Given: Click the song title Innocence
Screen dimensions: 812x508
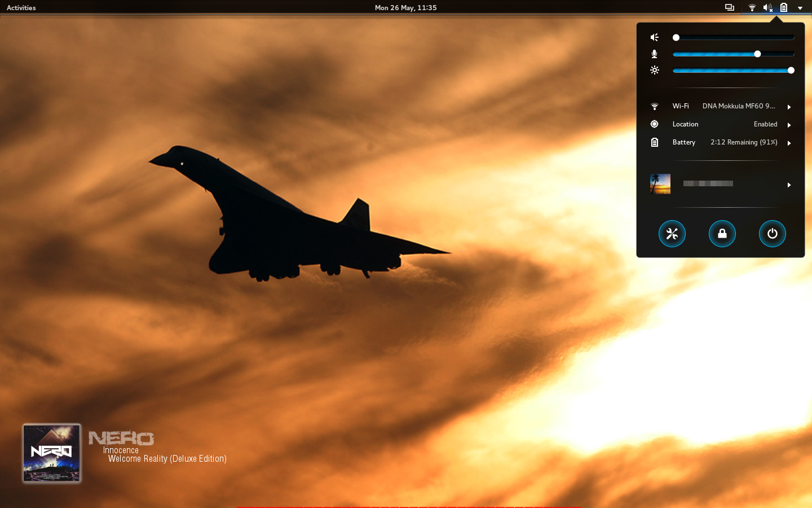Looking at the screenshot, I should [x=121, y=450].
